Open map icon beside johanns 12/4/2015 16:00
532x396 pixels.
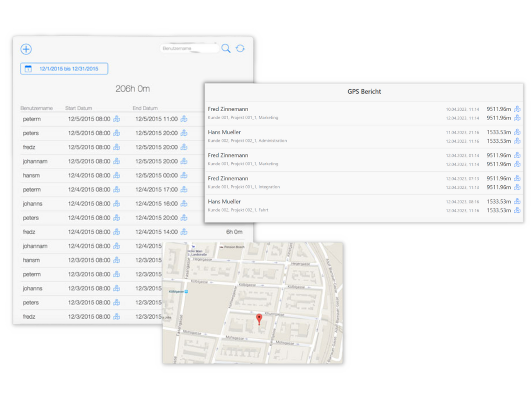[x=184, y=203]
